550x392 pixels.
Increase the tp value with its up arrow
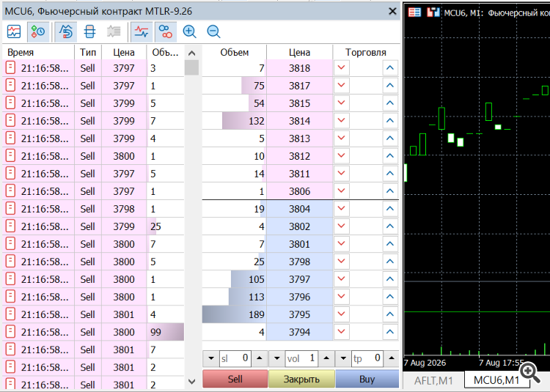[392, 358]
